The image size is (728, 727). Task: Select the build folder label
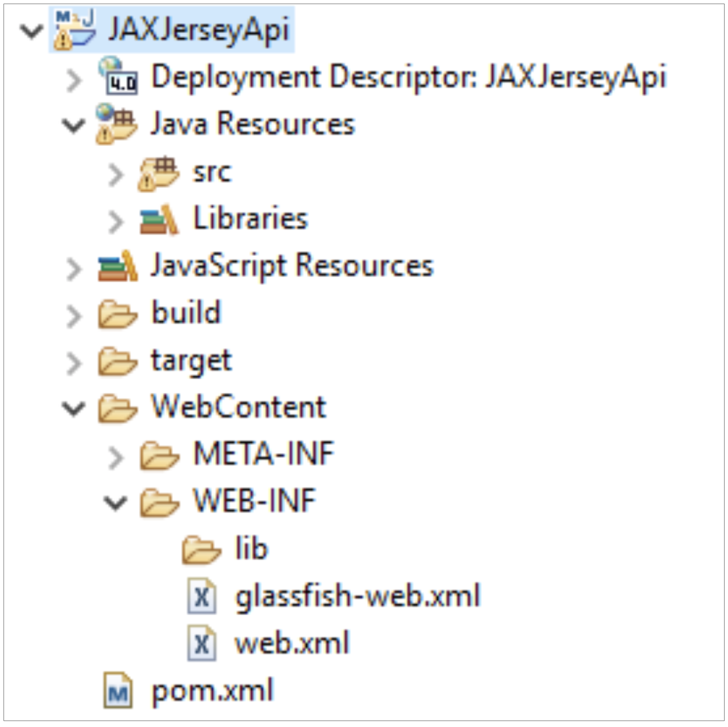(186, 313)
